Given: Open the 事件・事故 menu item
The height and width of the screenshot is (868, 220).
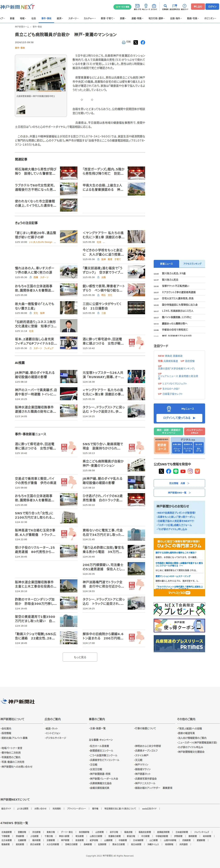Looking at the screenshot, I should click(46, 18).
